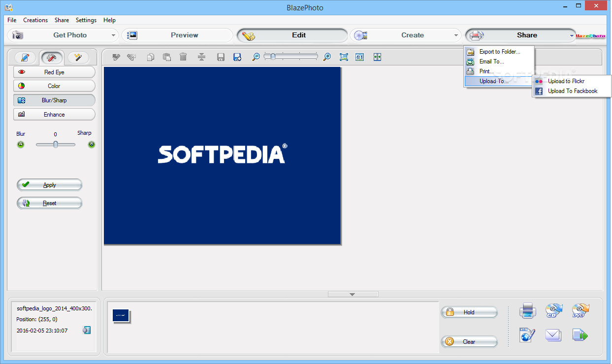
Task: Click the Redo icon in the edit toolbar
Action: point(131,57)
